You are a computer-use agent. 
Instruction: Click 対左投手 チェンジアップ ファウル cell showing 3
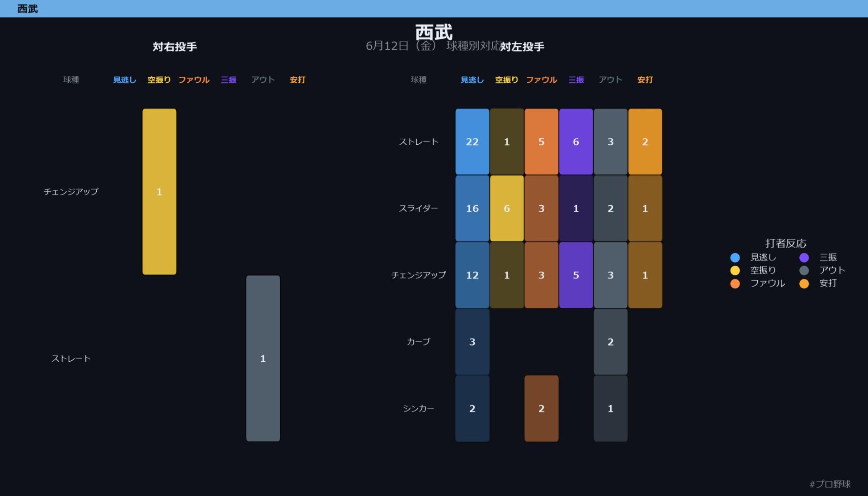(x=542, y=275)
